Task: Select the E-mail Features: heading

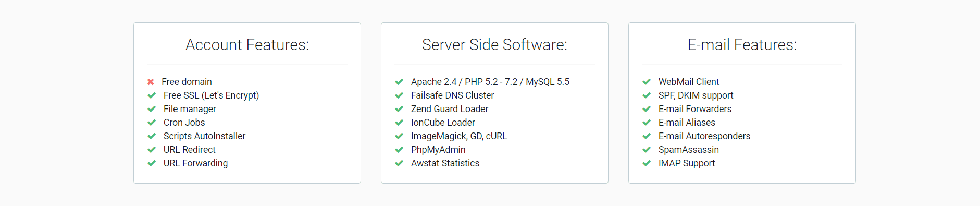Action: tap(742, 45)
